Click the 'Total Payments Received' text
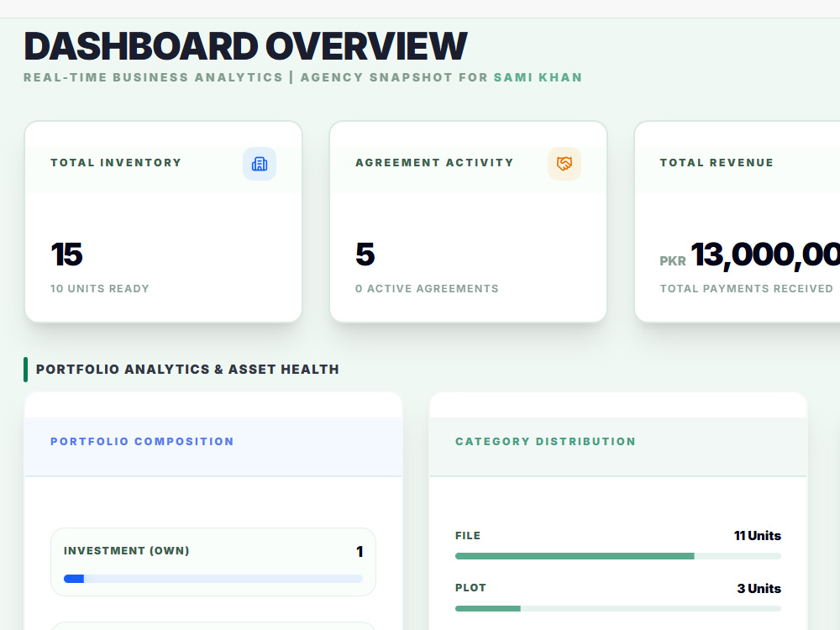840x630 pixels. [x=746, y=288]
